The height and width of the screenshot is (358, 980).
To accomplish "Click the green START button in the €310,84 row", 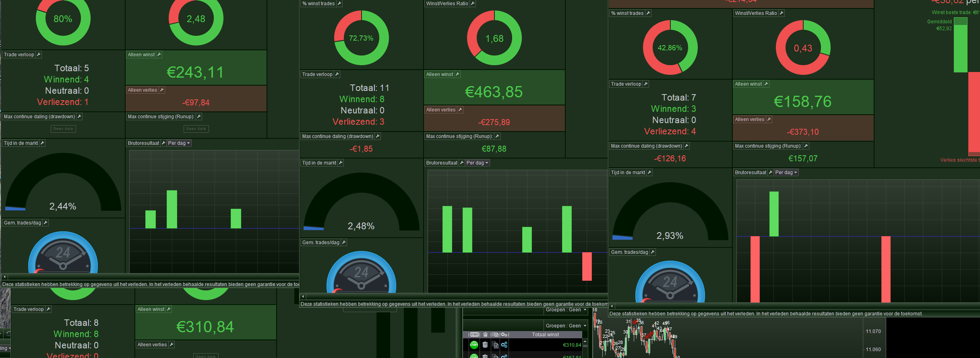I will pos(474,345).
